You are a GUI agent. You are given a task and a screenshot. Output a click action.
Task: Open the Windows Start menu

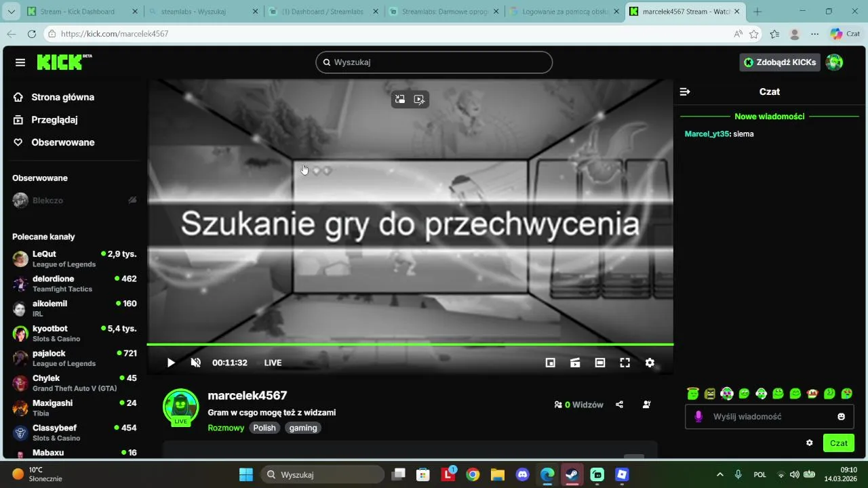tap(245, 474)
